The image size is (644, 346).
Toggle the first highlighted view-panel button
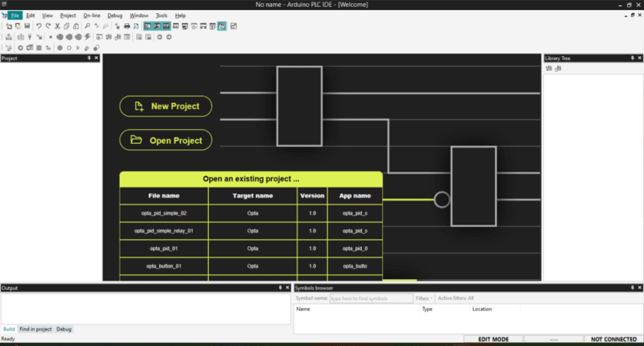(148, 26)
